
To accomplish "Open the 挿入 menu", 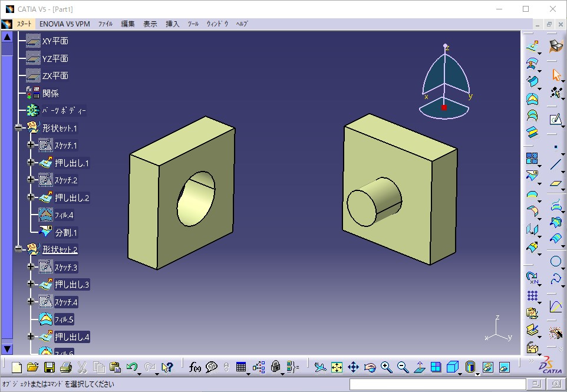I will 172,24.
